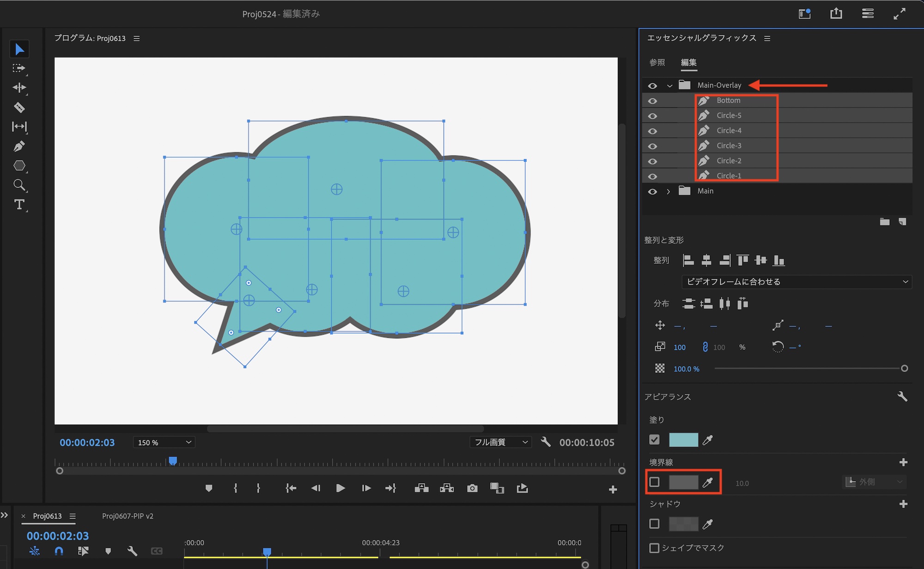924x569 pixels.
Task: Click the fill color eyedropper
Action: pos(707,440)
